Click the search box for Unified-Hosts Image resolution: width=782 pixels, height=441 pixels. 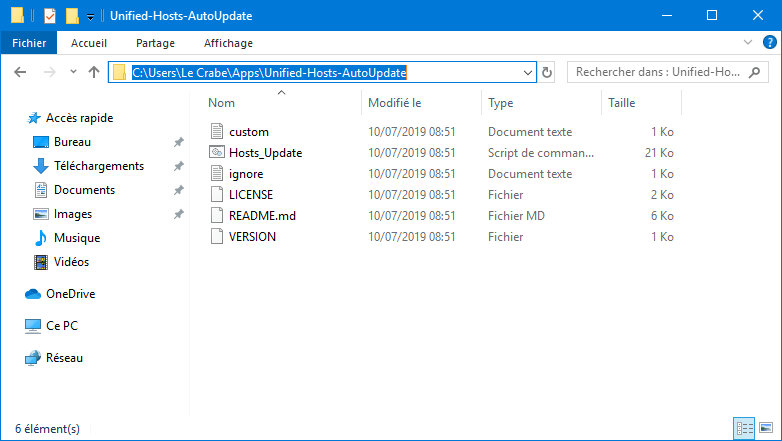tap(667, 72)
